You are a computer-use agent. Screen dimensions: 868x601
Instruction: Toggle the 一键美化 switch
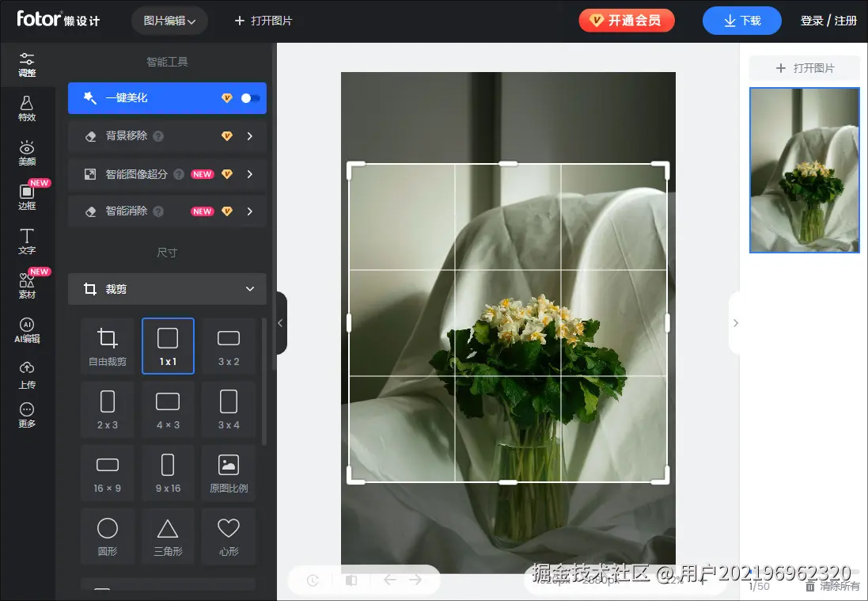(x=250, y=98)
